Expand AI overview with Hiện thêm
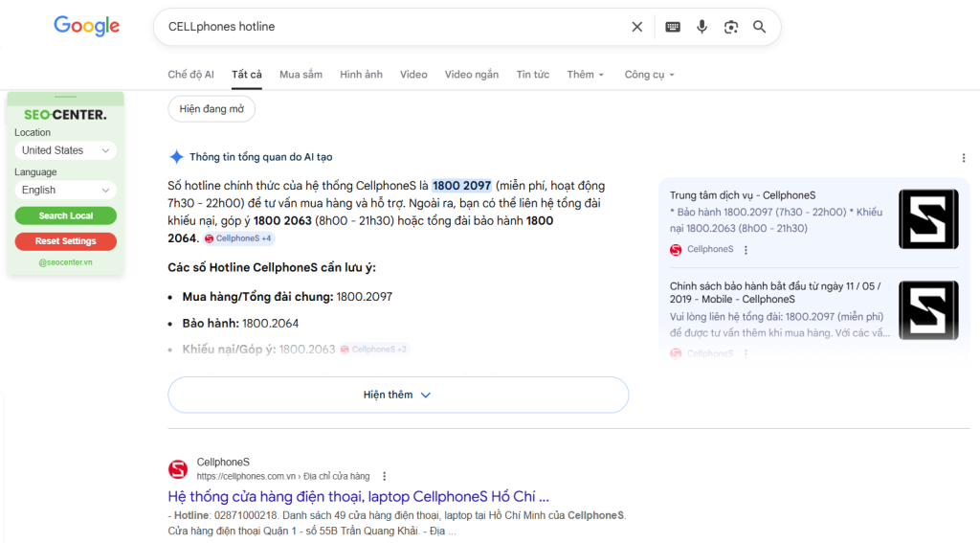Image resolution: width=980 pixels, height=543 pixels. [398, 395]
